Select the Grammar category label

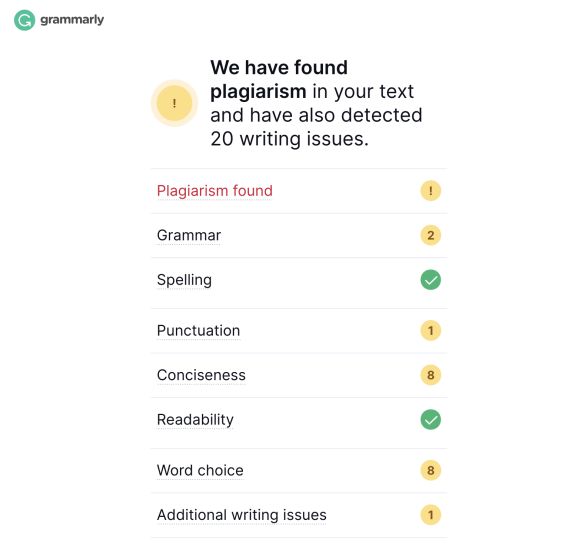pyautogui.click(x=189, y=235)
